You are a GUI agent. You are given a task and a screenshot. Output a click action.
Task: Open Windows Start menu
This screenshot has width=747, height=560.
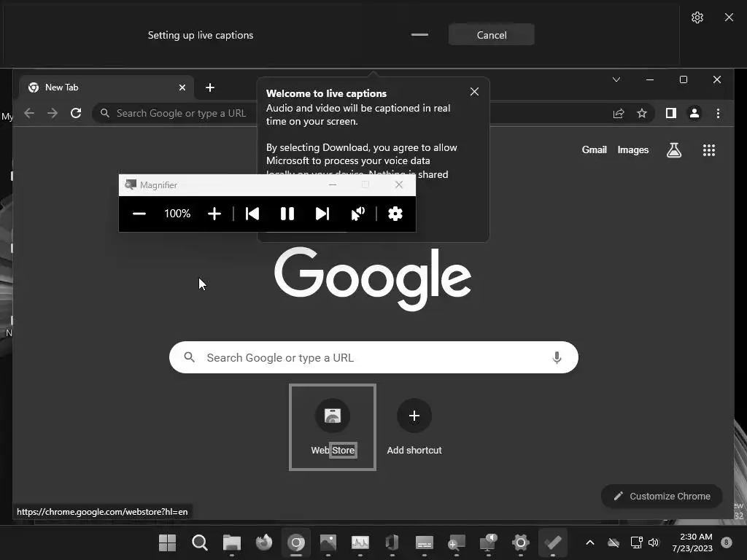(167, 542)
